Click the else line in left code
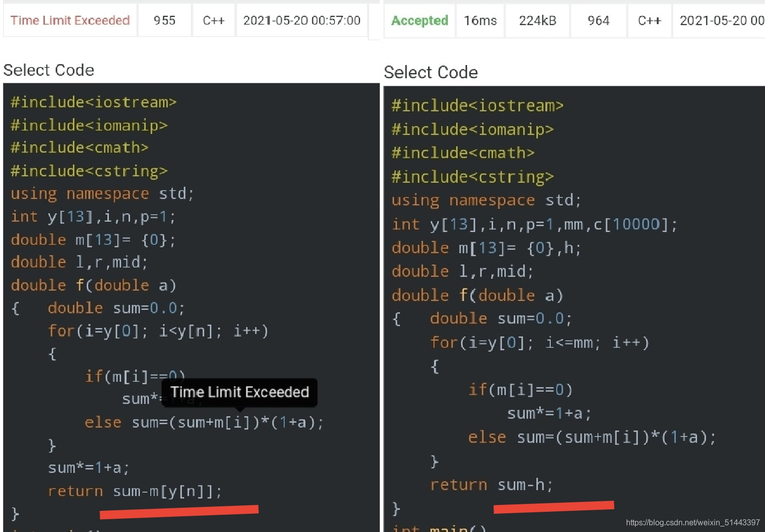 coord(204,422)
